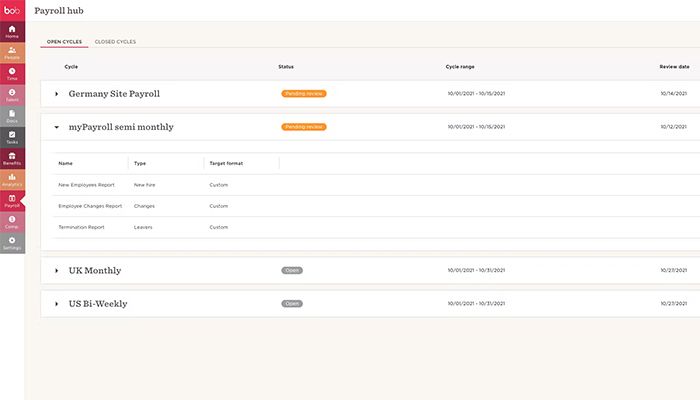Click the myPayroll semi monthly title
The width and height of the screenshot is (700, 400).
(x=121, y=127)
